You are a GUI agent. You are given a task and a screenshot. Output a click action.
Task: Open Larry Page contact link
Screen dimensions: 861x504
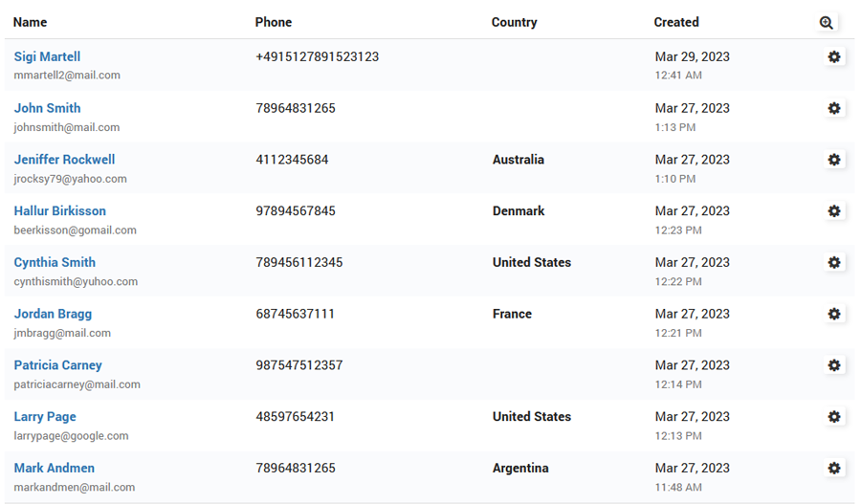pyautogui.click(x=45, y=416)
